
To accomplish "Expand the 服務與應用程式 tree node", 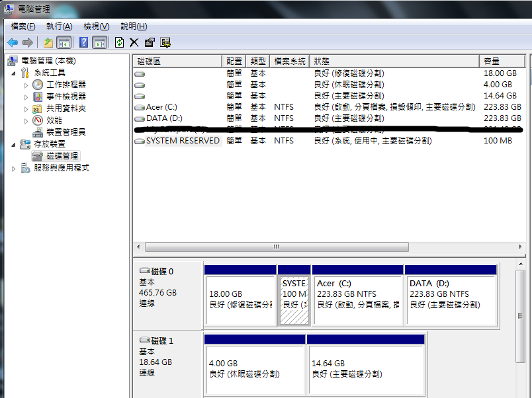I will (13, 168).
